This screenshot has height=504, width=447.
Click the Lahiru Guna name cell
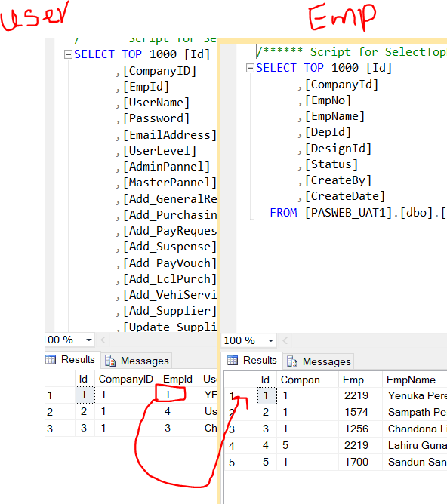(415, 445)
